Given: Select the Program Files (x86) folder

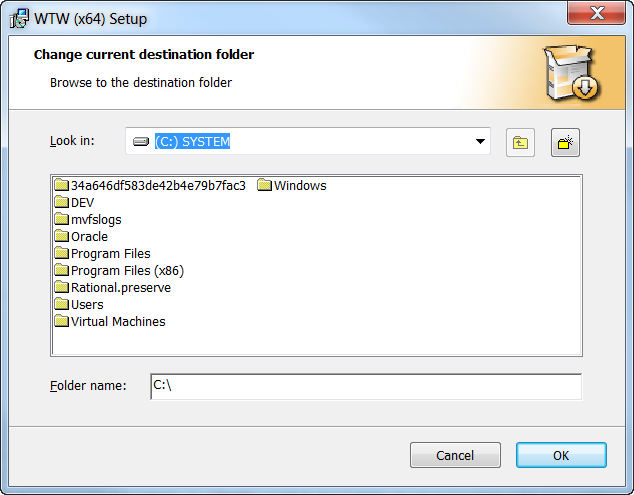Looking at the screenshot, I should pos(127,271).
